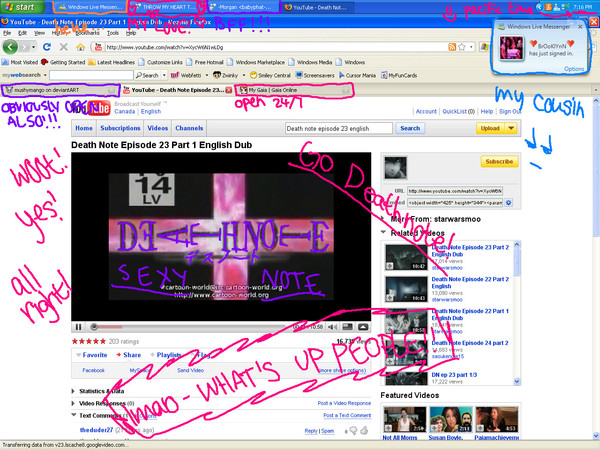Open the dropdown next to toolbar Search

coord(164,75)
